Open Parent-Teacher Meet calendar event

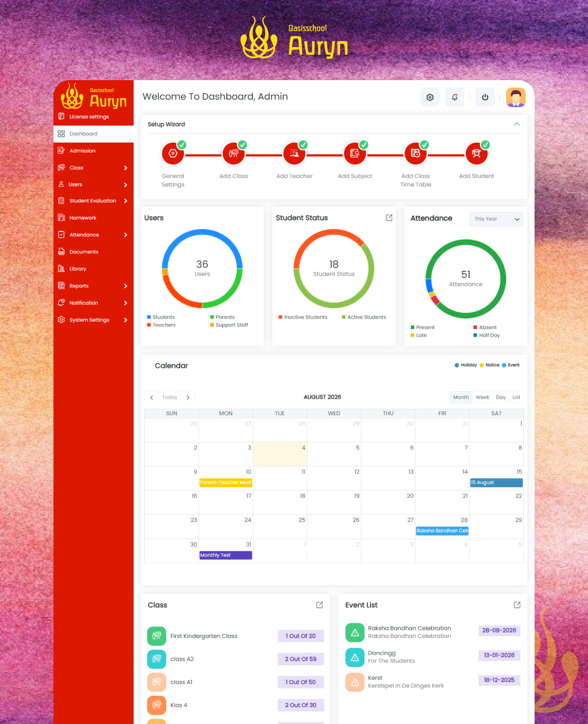(226, 482)
